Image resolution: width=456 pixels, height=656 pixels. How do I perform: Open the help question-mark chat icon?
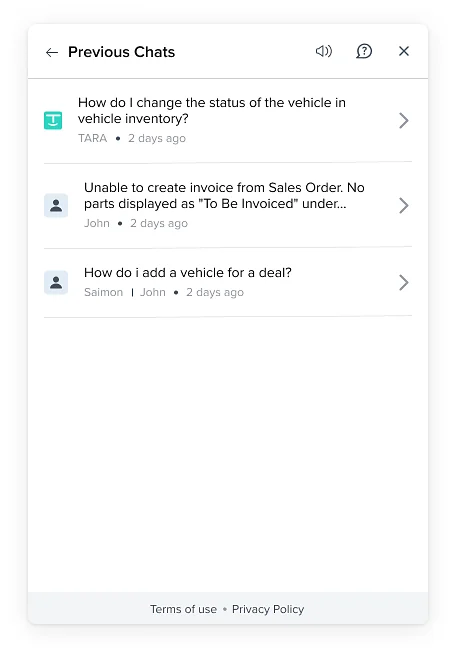coord(364,51)
